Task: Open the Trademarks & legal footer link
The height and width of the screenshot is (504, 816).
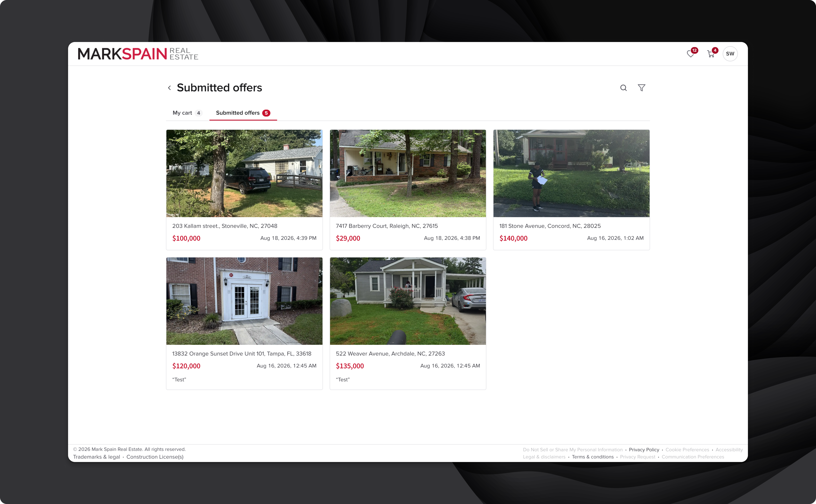Action: [x=96, y=457]
